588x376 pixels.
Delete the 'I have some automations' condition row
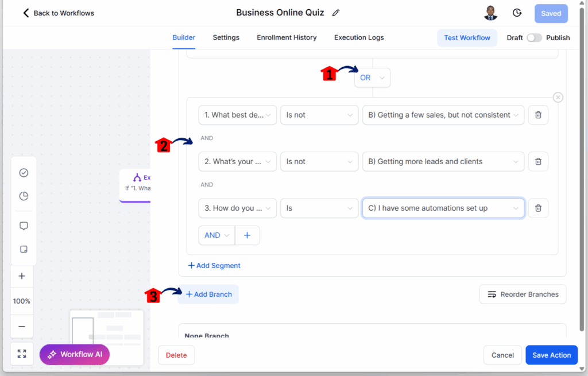click(538, 208)
